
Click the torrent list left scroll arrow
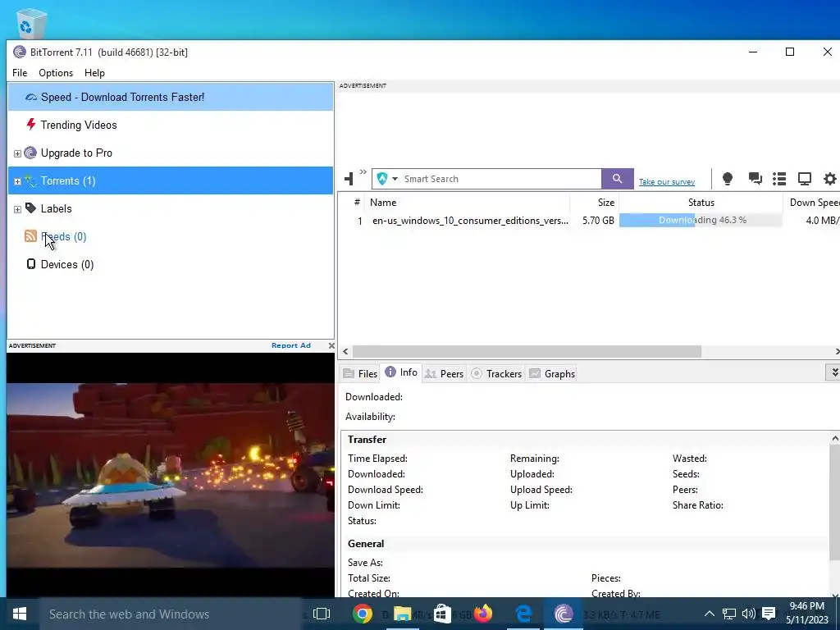[345, 351]
